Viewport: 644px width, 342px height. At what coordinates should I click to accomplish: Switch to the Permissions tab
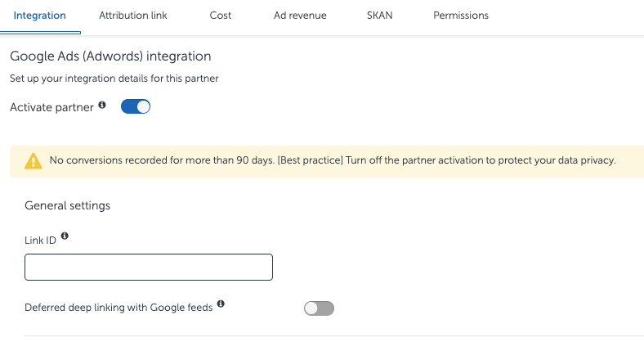click(x=461, y=16)
